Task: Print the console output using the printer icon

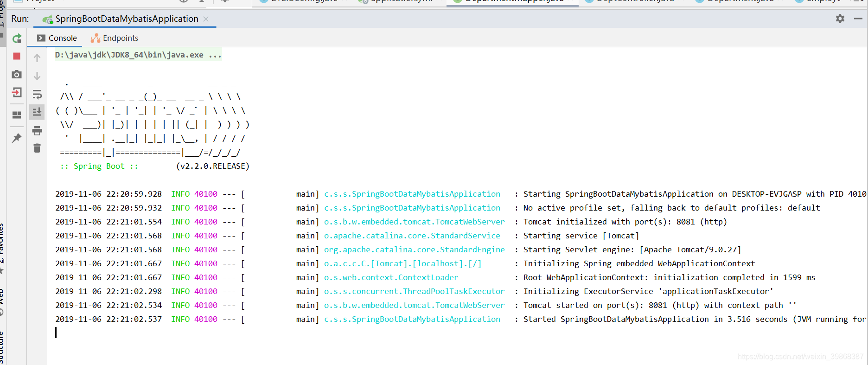Action: [x=37, y=130]
